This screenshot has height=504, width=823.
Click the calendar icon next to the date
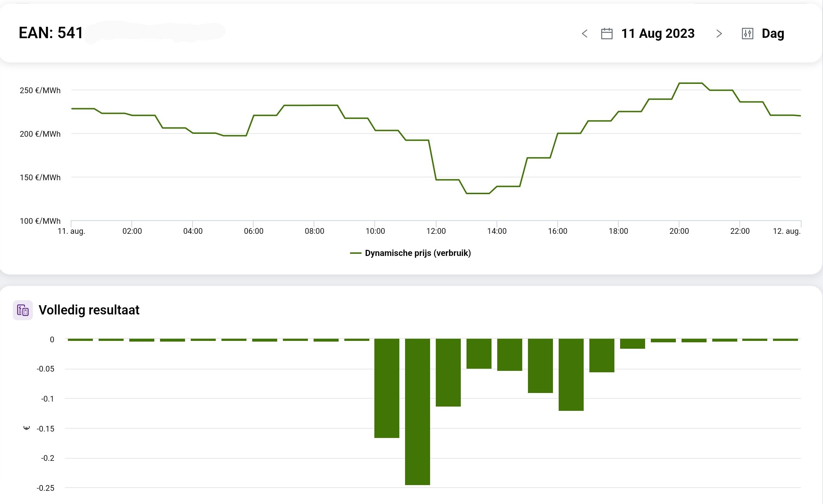tap(607, 34)
